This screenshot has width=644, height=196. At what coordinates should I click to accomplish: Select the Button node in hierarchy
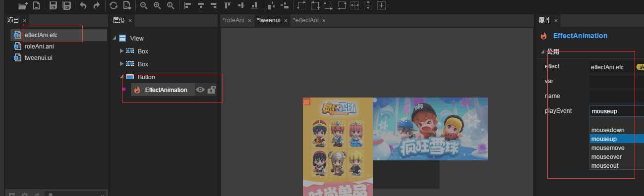(146, 77)
